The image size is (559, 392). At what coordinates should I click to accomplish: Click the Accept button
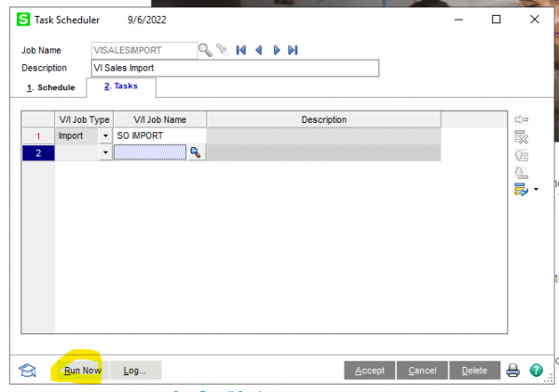click(x=370, y=371)
